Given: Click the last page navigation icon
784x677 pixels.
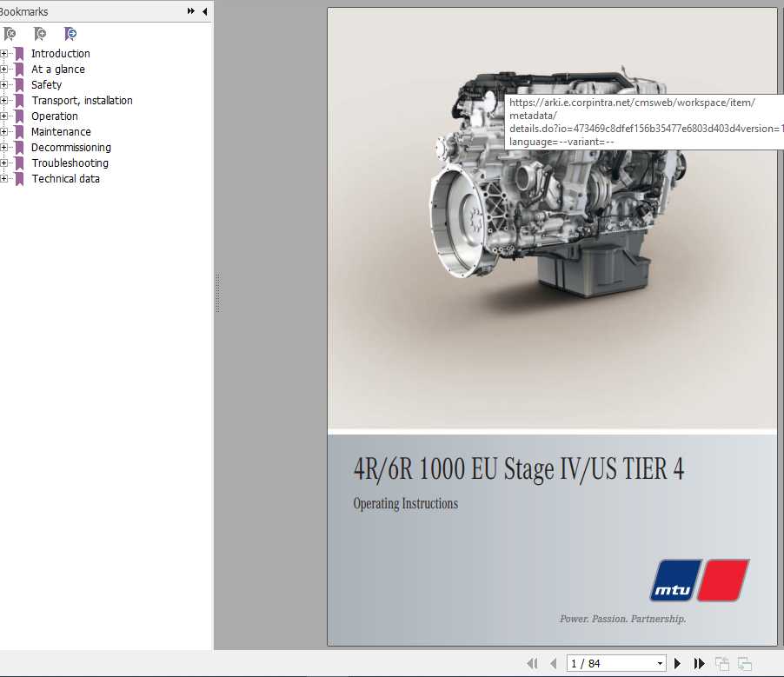Looking at the screenshot, I should click(701, 663).
